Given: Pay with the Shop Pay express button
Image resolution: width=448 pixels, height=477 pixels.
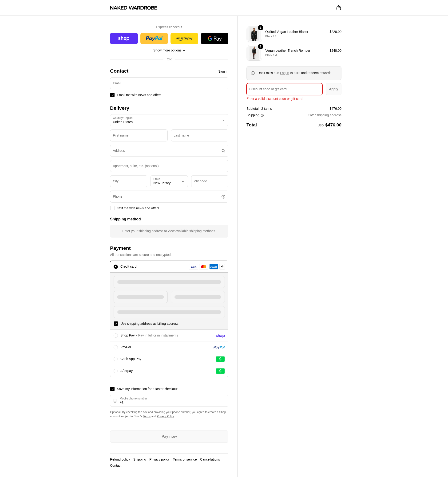Looking at the screenshot, I should tap(124, 39).
